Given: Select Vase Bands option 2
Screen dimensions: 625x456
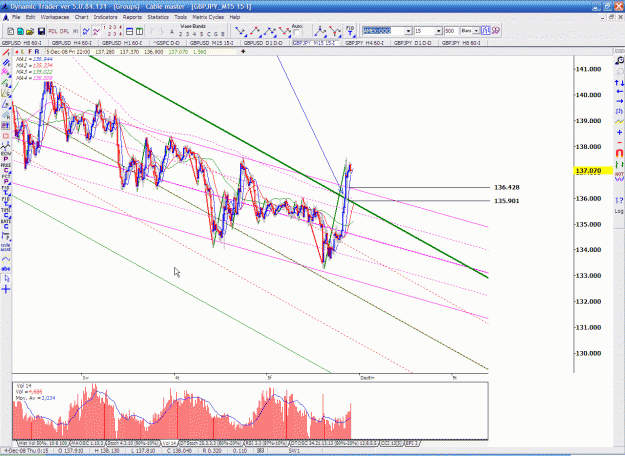Looking at the screenshot, I should (x=180, y=34).
